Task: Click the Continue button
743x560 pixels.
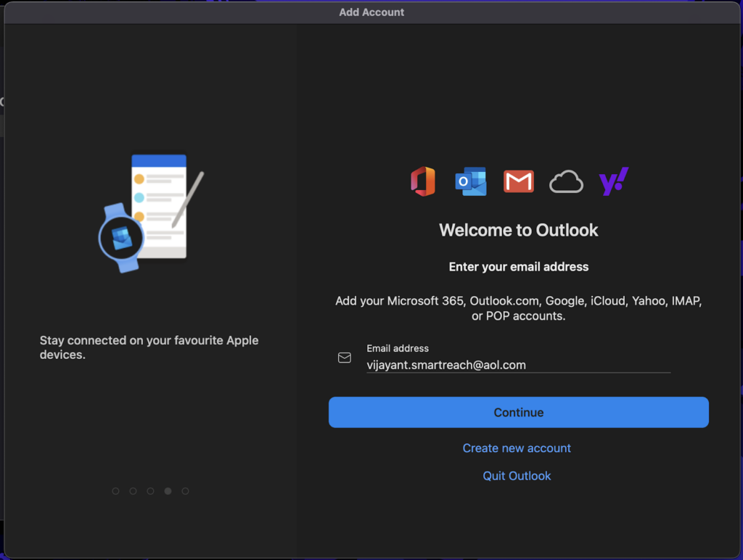Action: click(518, 412)
